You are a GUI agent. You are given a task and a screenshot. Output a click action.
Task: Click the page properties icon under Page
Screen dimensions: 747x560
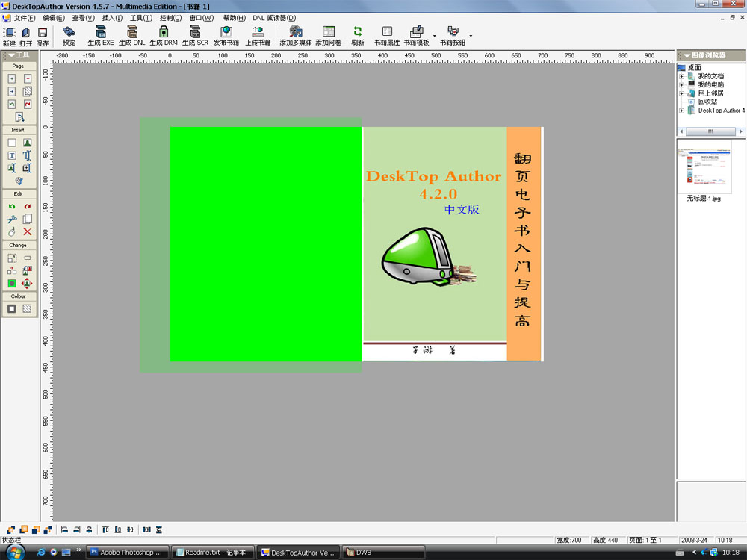[19, 116]
